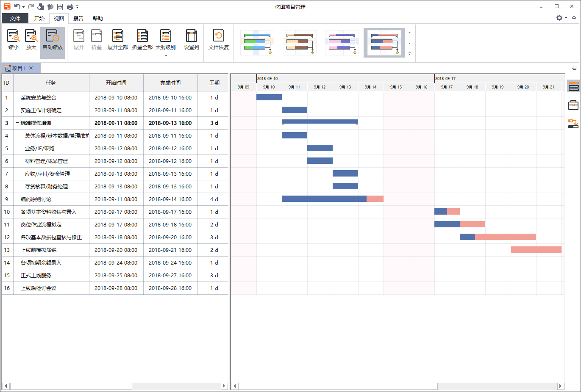Select the green Gantt theme thumbnail
581x392 pixels.
click(257, 43)
